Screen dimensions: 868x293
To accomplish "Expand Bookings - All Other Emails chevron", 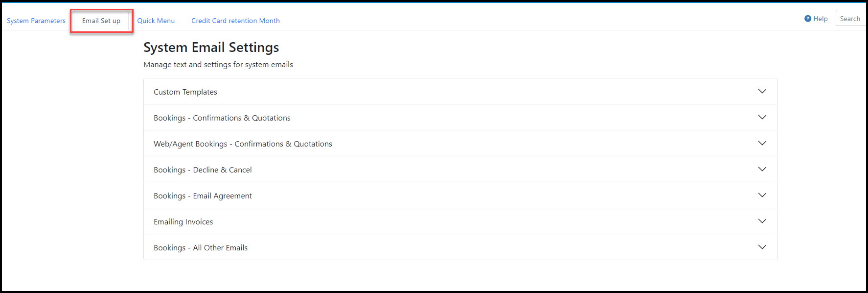I will pos(762,247).
